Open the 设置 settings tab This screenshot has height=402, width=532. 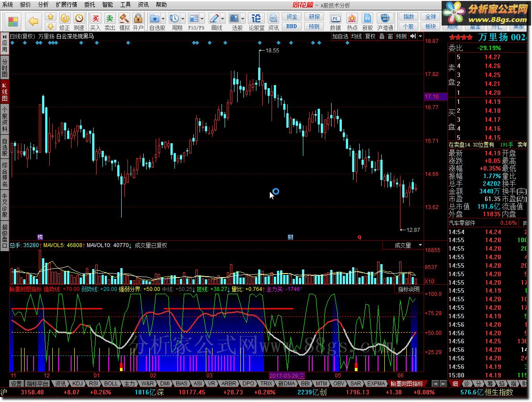click(16, 383)
